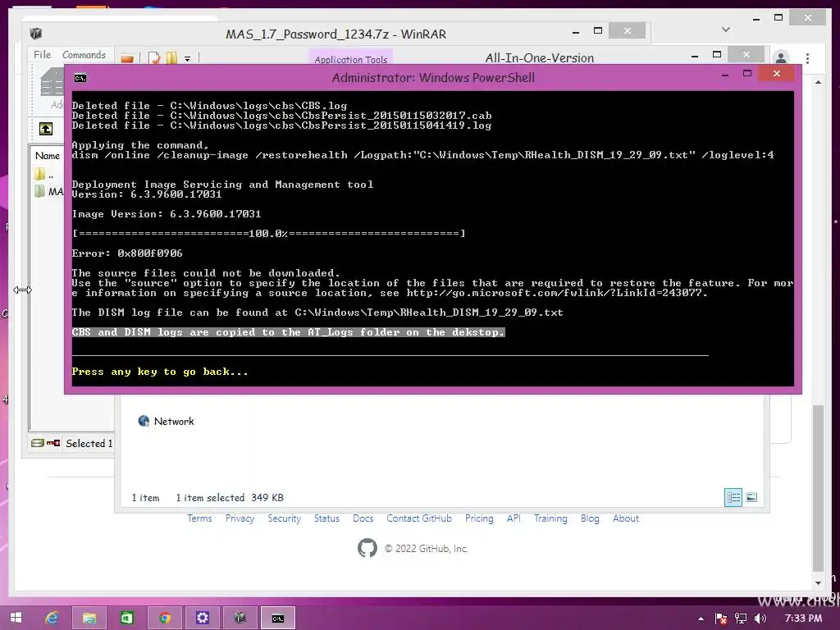Switch to WinRAR on the taskbar

tap(240, 618)
